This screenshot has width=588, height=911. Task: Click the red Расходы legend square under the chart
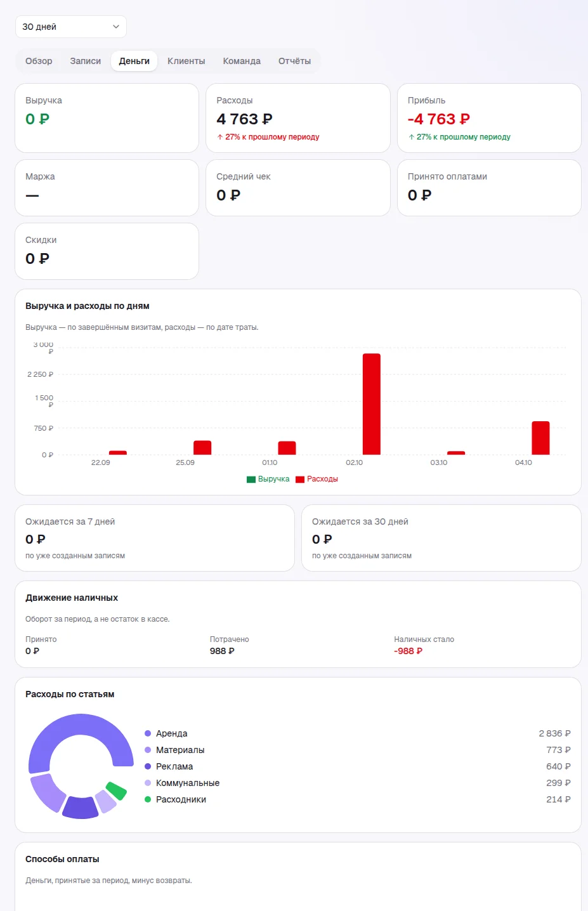[x=300, y=480]
